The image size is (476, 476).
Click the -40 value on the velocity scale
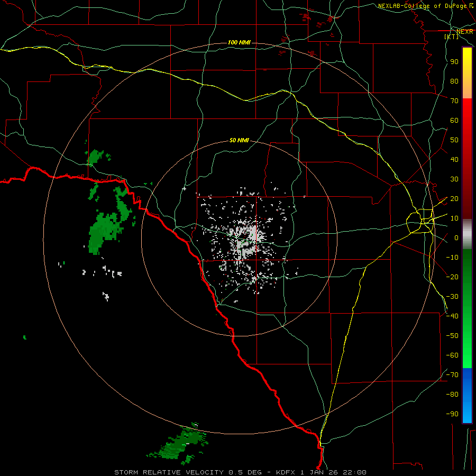pyautogui.click(x=452, y=316)
